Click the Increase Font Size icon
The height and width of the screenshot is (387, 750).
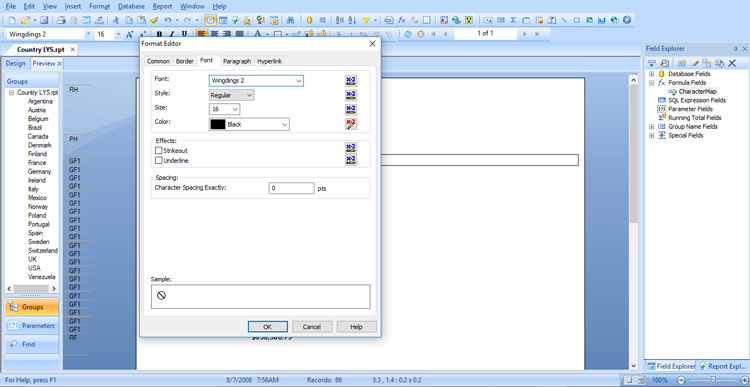click(130, 34)
